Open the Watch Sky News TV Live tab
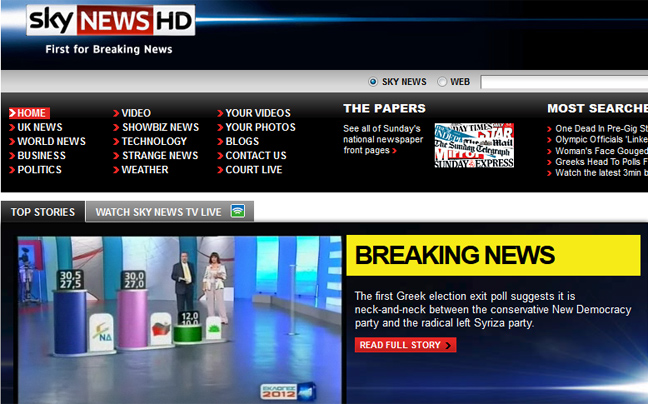 pyautogui.click(x=160, y=211)
